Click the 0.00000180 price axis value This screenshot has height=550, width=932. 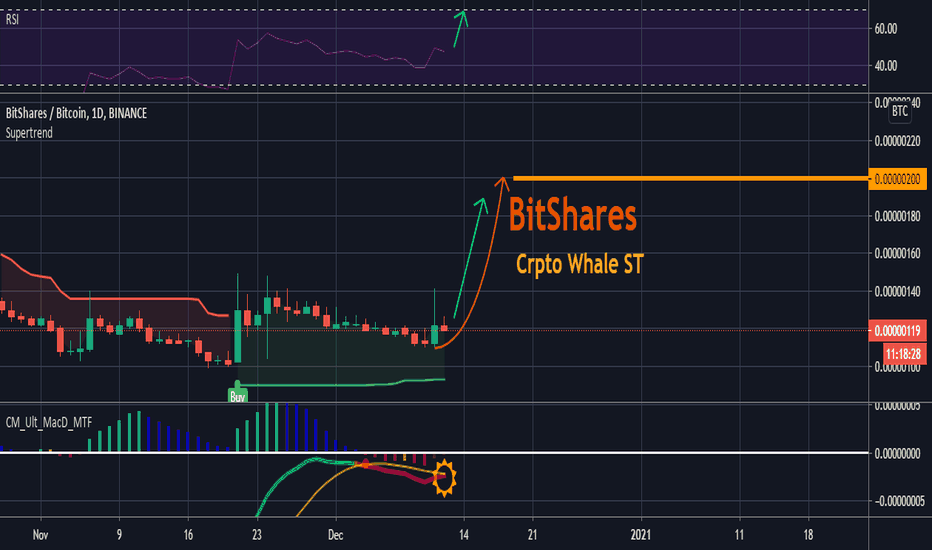point(898,216)
